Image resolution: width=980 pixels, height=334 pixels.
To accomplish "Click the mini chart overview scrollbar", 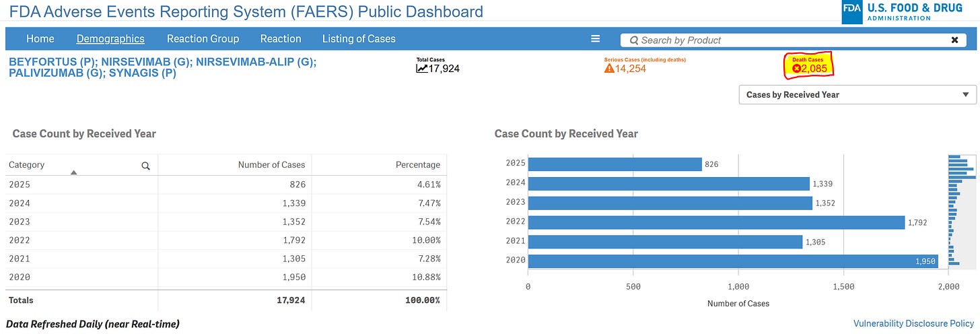I will 962,211.
